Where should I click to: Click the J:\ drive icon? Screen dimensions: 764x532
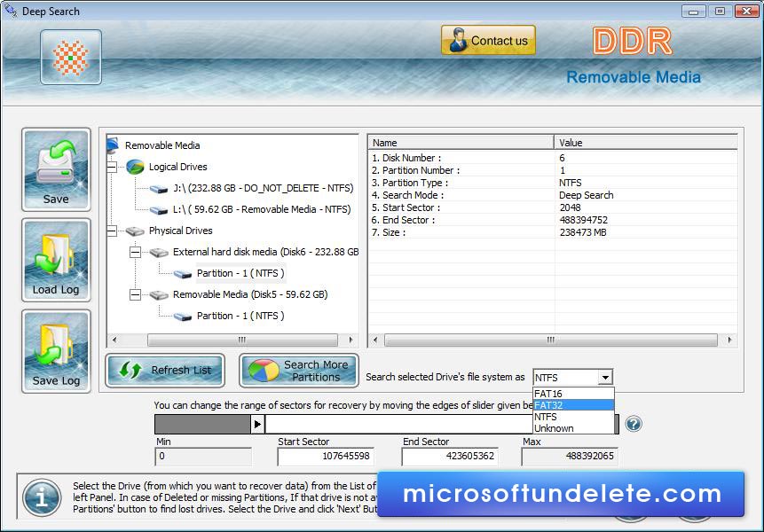[159, 189]
